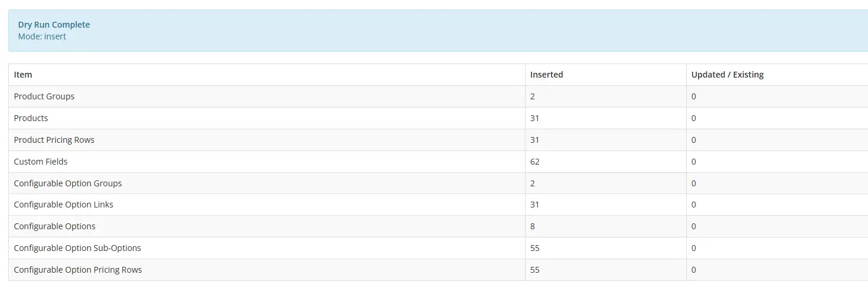This screenshot has height=288, width=868.
Task: Click the Dry Run Complete heading
Action: [x=54, y=25]
